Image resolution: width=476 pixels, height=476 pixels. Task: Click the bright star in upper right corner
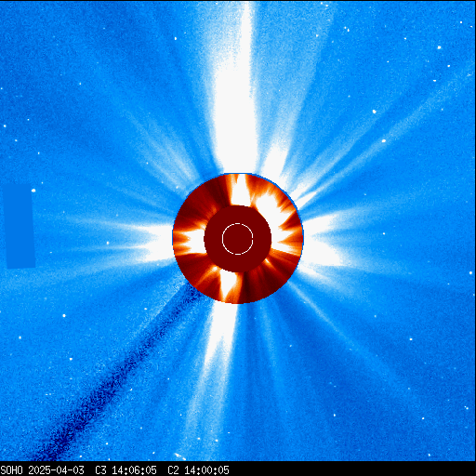coord(439,47)
